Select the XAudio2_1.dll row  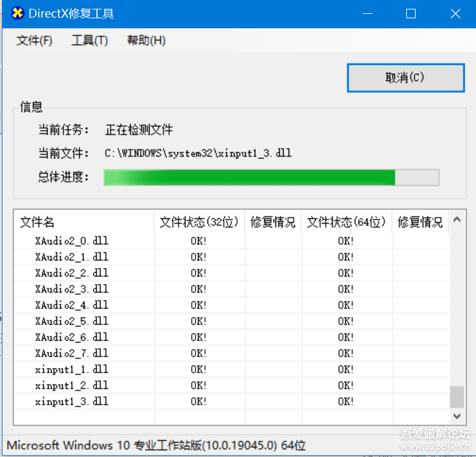click(231, 257)
